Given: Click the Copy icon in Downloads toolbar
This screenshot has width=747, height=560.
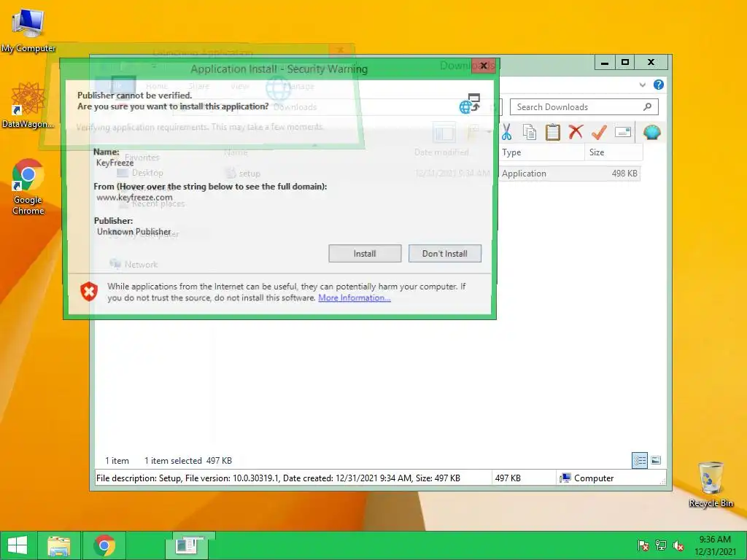Looking at the screenshot, I should 530,133.
